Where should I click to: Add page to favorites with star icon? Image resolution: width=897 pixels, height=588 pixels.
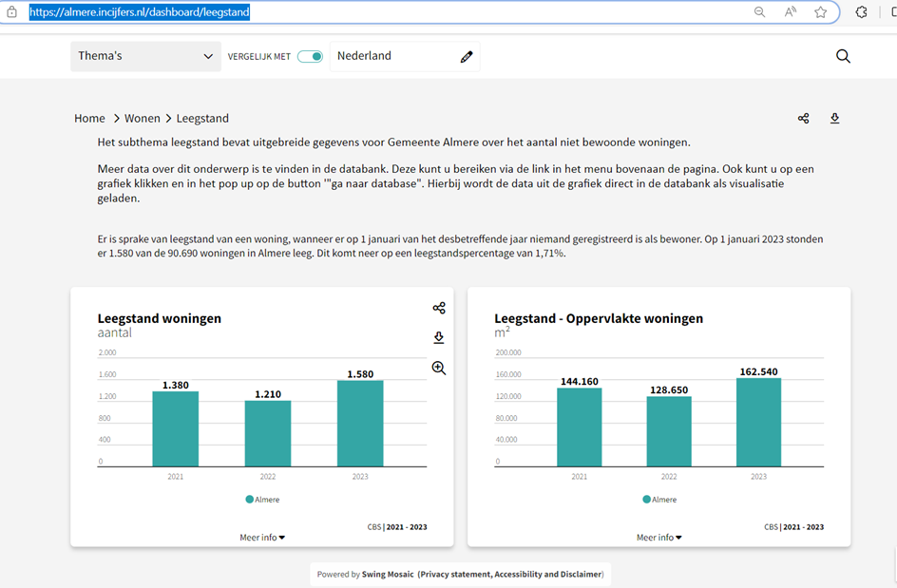(x=820, y=12)
